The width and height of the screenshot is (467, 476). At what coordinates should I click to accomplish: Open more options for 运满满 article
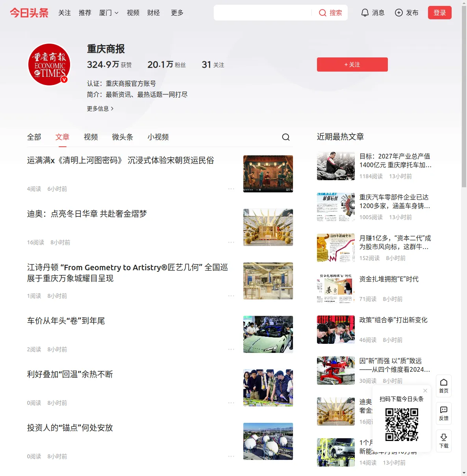point(231,189)
